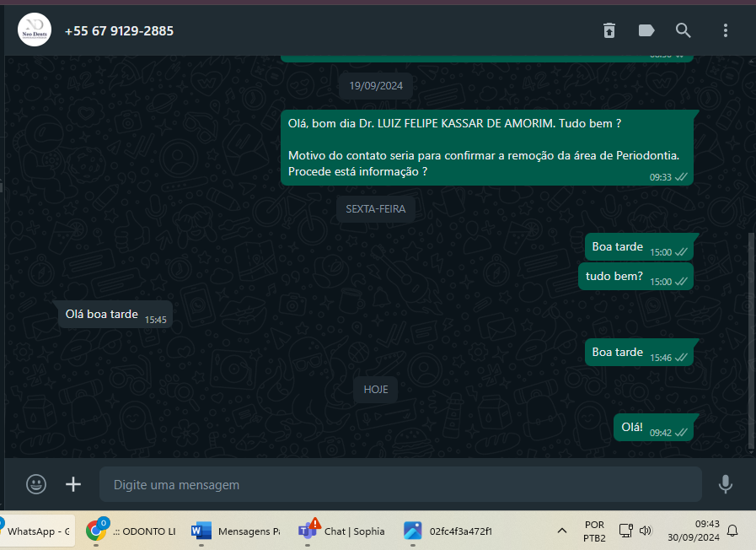Click the SEXTA-FEIRA day label
The height and width of the screenshot is (550, 756).
[376, 209]
